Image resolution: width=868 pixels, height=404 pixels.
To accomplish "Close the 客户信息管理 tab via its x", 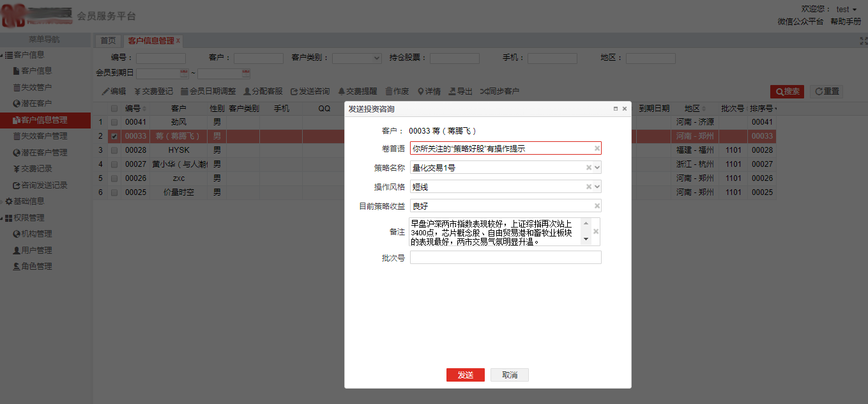I will tap(178, 41).
